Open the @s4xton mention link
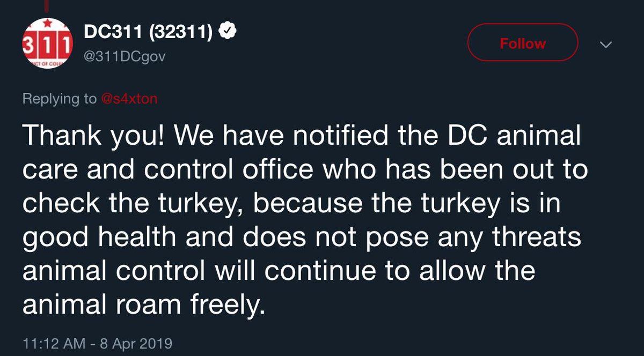The image size is (644, 356). click(x=129, y=99)
